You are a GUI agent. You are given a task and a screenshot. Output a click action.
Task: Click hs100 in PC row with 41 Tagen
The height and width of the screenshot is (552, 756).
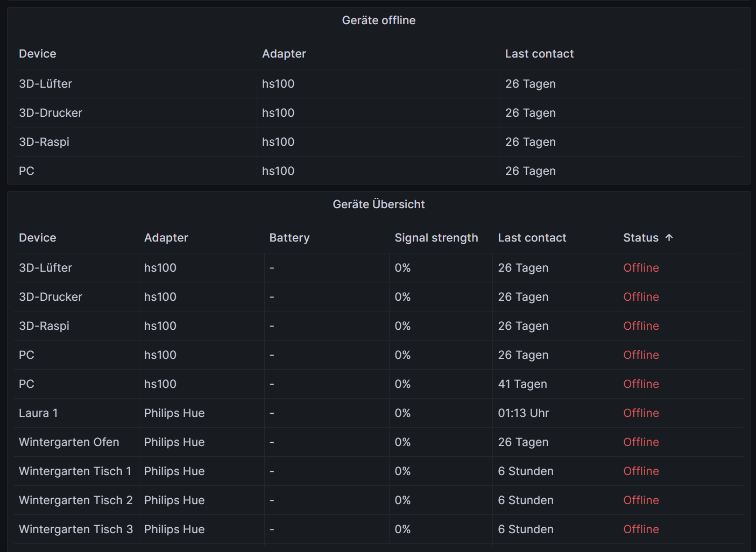coord(160,384)
